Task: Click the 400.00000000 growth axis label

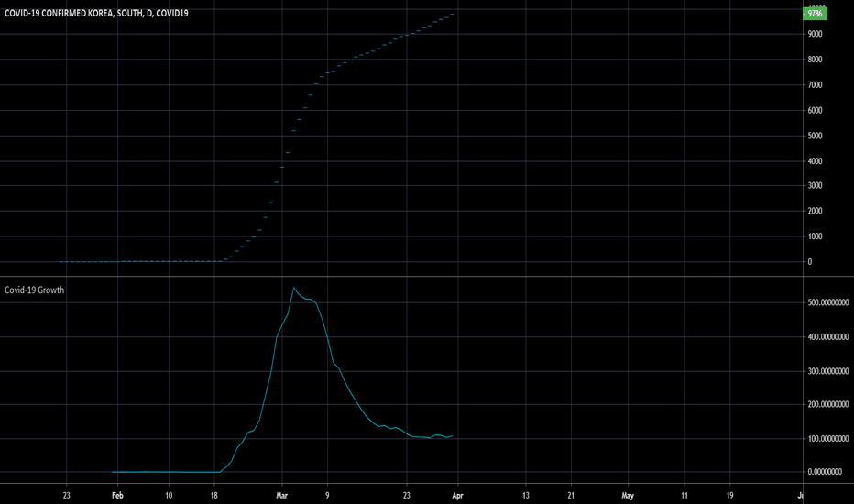Action: click(827, 337)
